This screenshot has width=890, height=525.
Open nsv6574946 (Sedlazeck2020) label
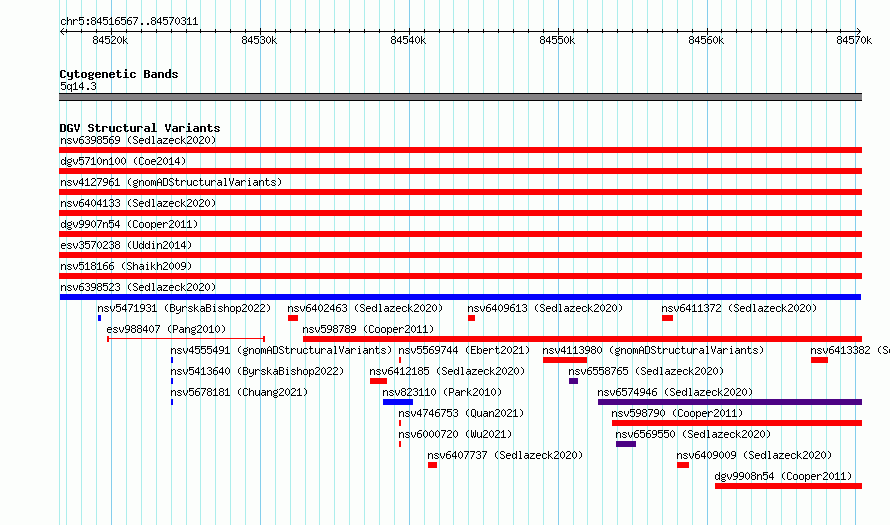(x=675, y=392)
